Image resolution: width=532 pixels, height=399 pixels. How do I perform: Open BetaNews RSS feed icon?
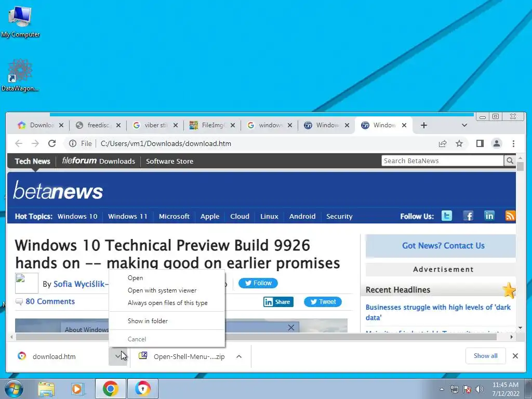[x=510, y=216]
